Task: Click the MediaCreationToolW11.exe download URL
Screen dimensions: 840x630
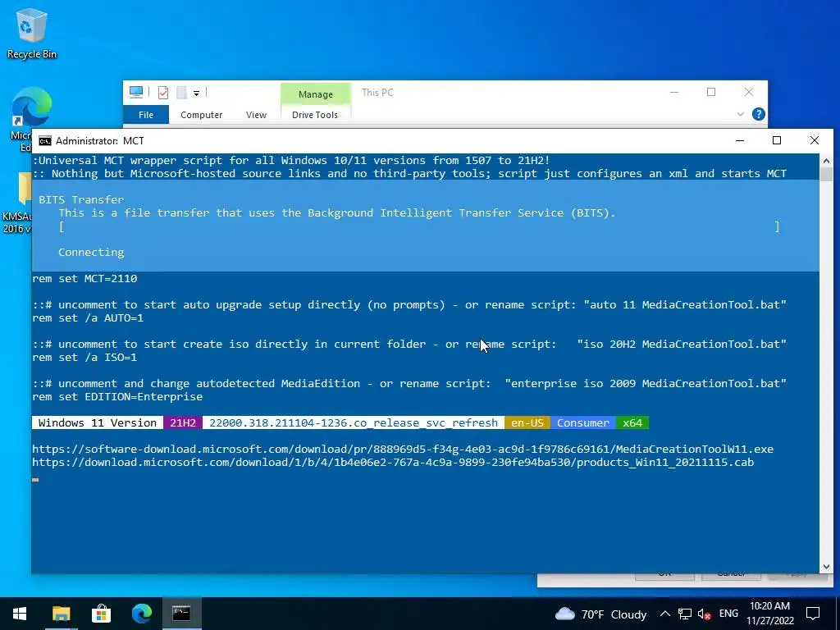Action: point(403,449)
